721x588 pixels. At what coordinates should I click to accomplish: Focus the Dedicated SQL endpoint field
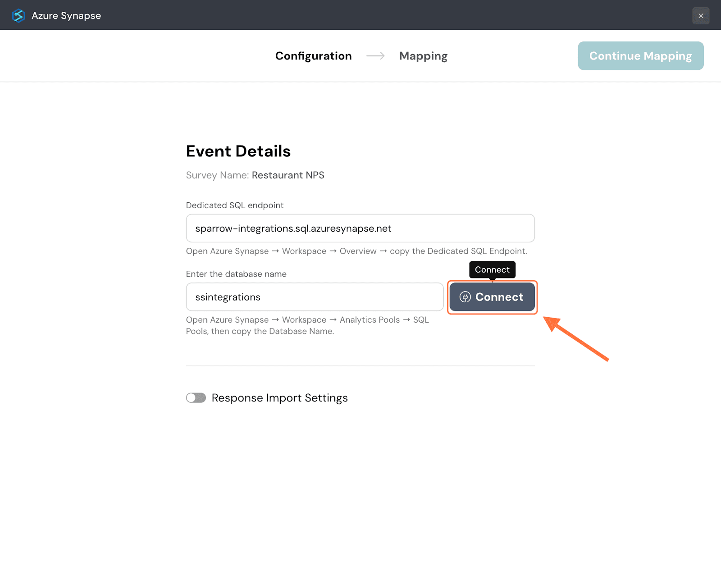360,228
